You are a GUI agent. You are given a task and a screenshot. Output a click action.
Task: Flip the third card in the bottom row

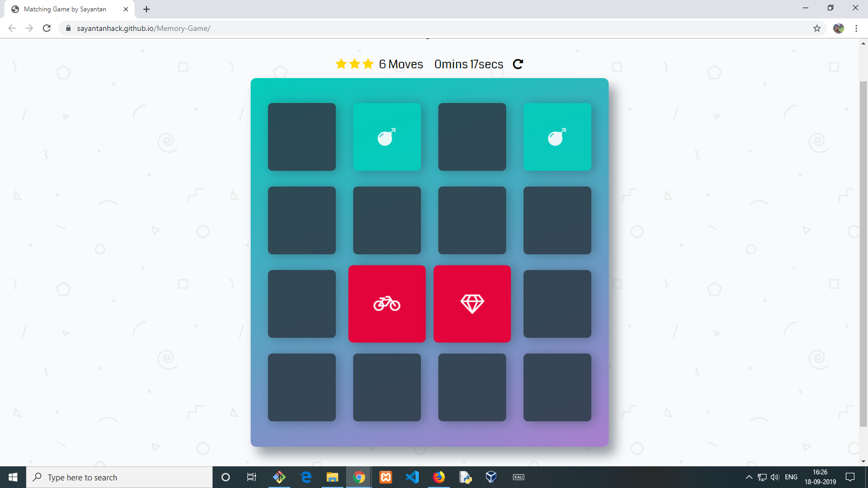pyautogui.click(x=472, y=387)
